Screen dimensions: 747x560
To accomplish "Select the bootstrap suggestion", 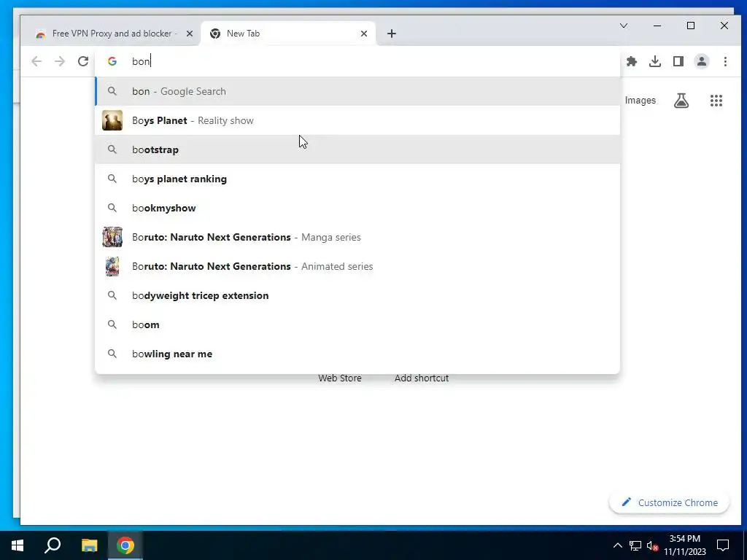I will [x=357, y=149].
